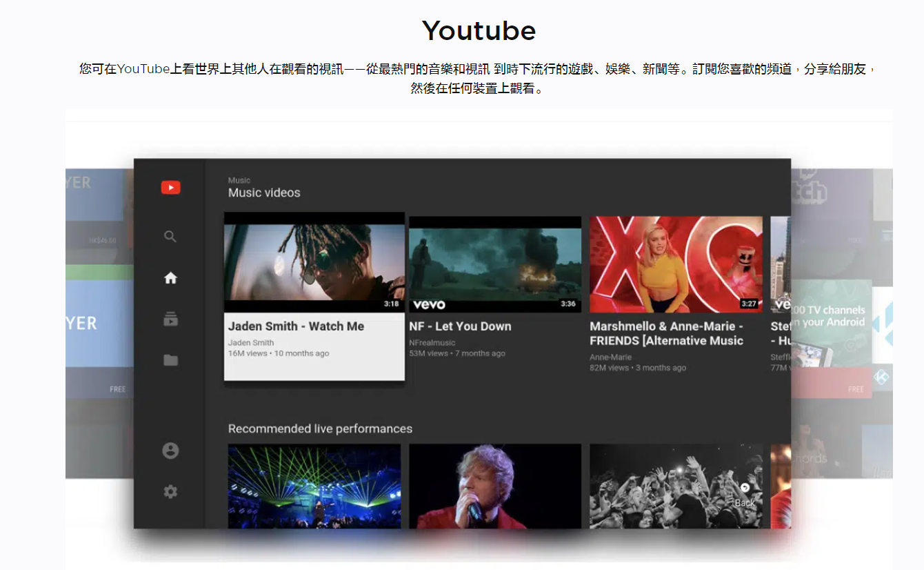Viewport: 924px width, 570px height.
Task: Open the Library folder icon
Action: click(170, 360)
